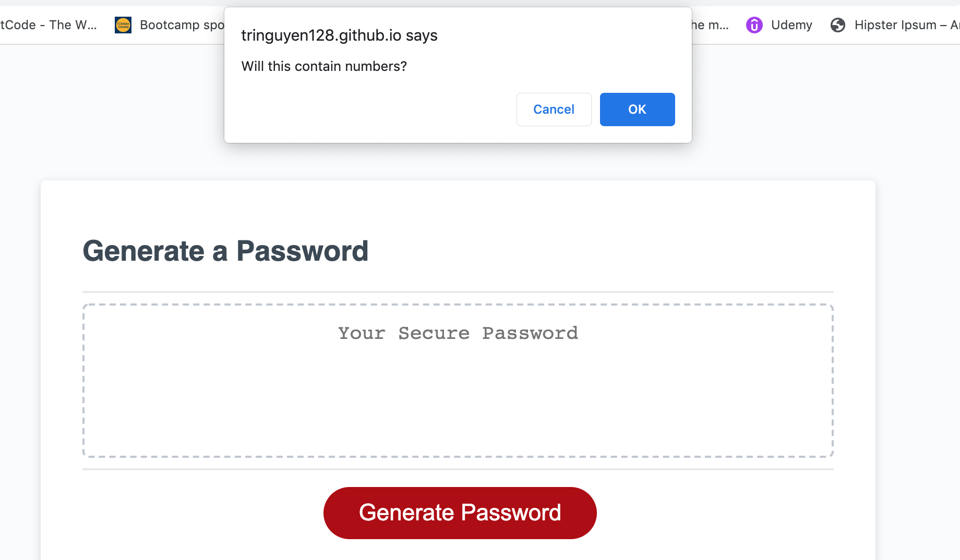The width and height of the screenshot is (960, 560).
Task: Open the Udemy bookmark
Action: tap(791, 25)
